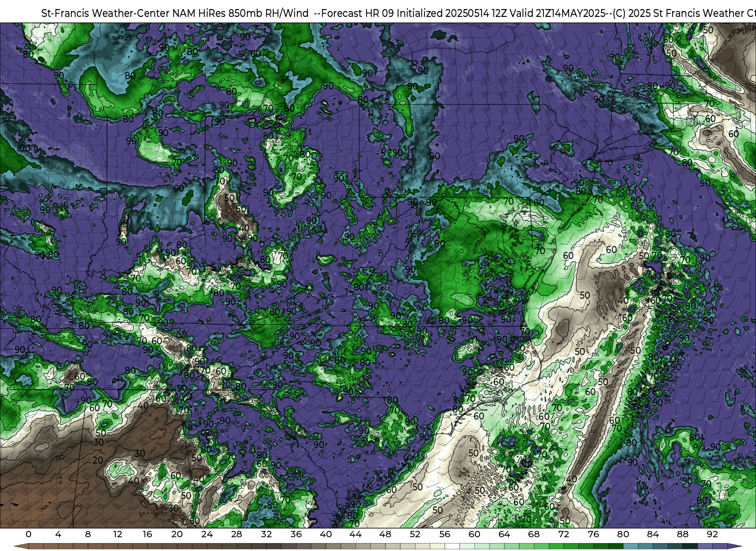
Task: Click the 0 label on the color scale
Action: pos(28,534)
